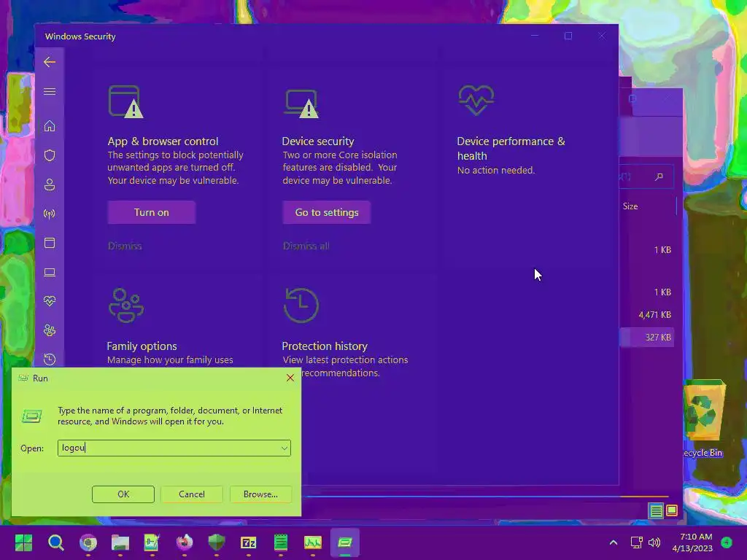
Task: Switch File Explorer to large icons view
Action: 672,511
